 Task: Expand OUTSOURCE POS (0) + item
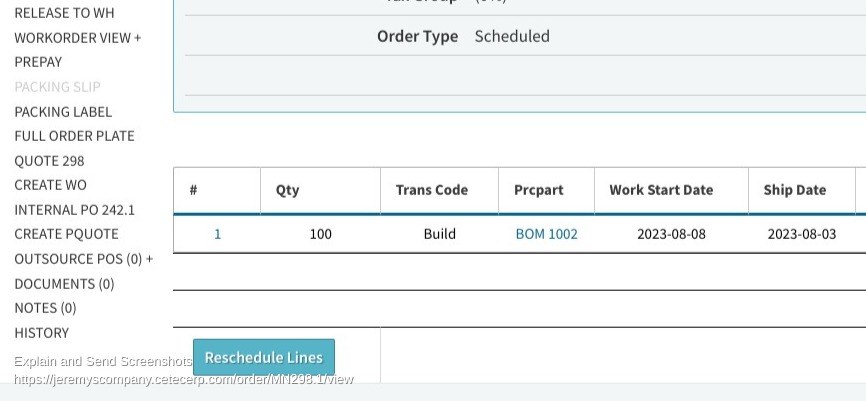pyautogui.click(x=83, y=259)
